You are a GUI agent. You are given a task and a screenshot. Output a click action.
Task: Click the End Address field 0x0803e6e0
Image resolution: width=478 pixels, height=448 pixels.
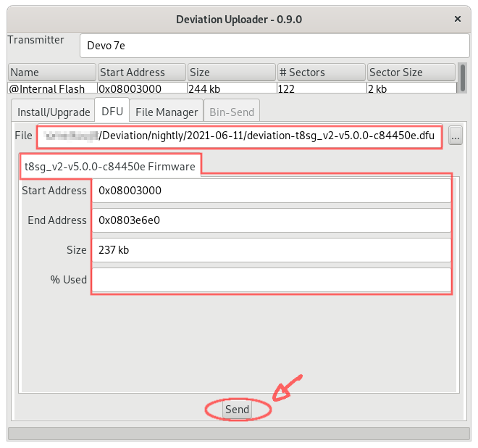[x=272, y=220]
